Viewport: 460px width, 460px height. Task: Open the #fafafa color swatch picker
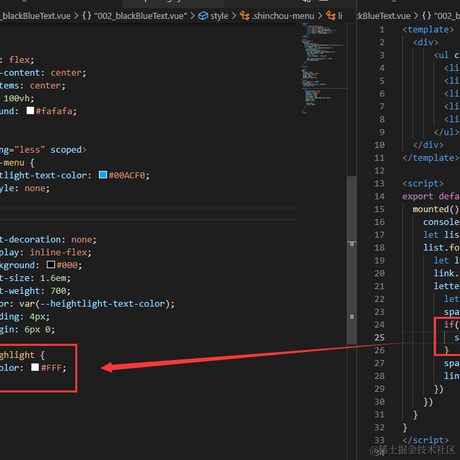point(30,110)
